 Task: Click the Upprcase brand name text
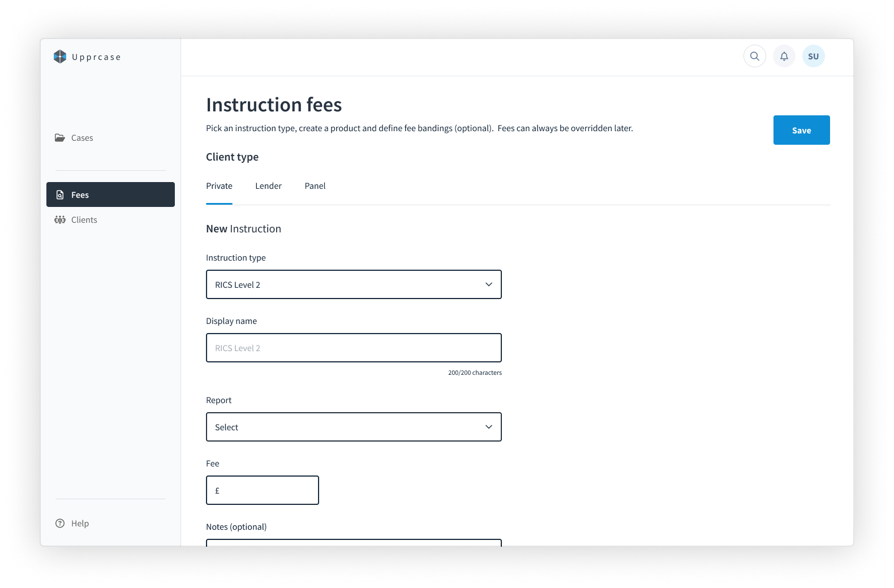pos(97,57)
